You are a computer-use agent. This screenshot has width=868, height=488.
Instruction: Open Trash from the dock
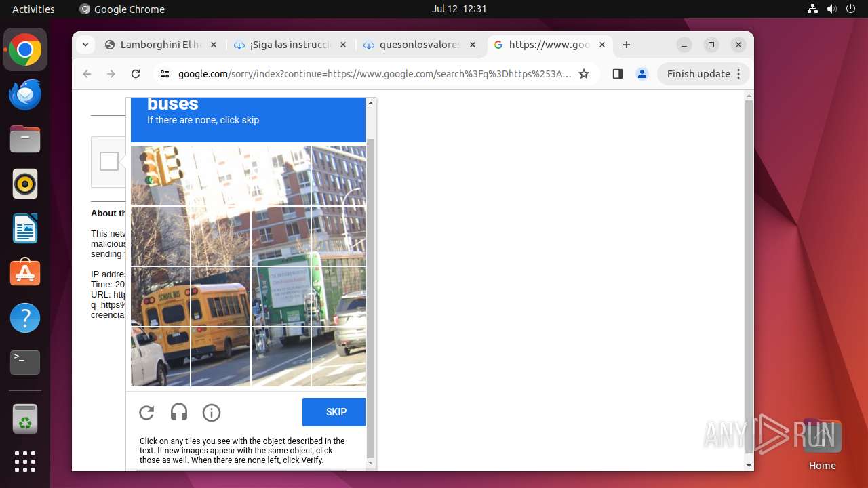coord(25,419)
